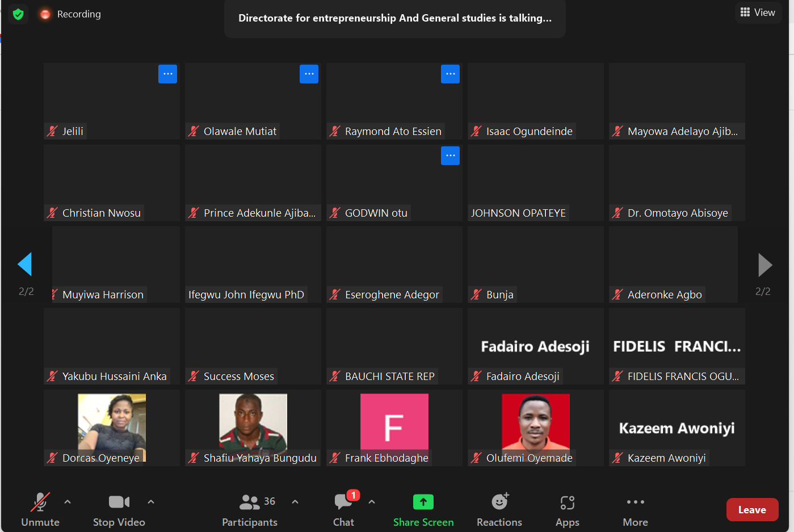794x532 pixels.
Task: Click the green Share Screen icon
Action: (x=423, y=502)
